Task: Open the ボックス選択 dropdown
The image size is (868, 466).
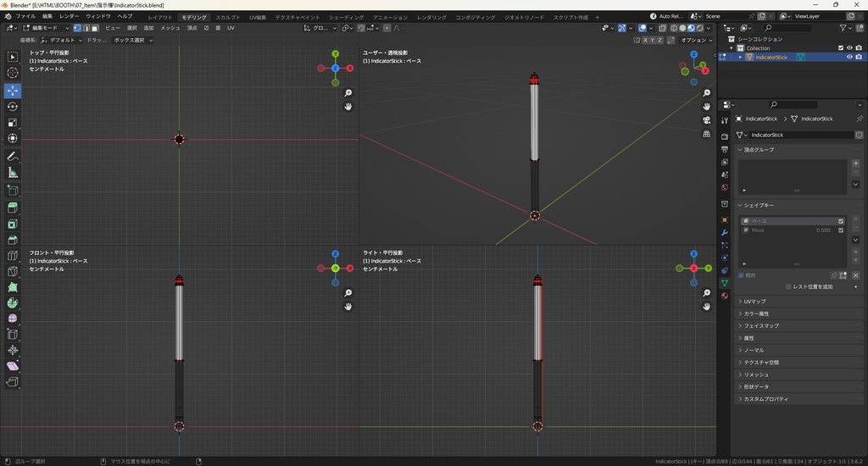Action: point(133,40)
